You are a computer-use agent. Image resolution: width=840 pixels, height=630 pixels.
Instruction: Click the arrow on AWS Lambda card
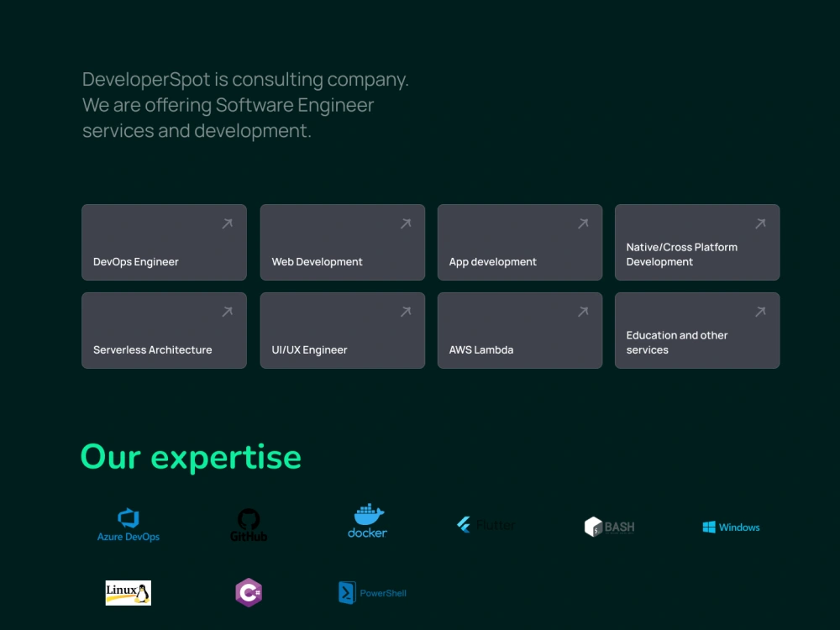584,312
